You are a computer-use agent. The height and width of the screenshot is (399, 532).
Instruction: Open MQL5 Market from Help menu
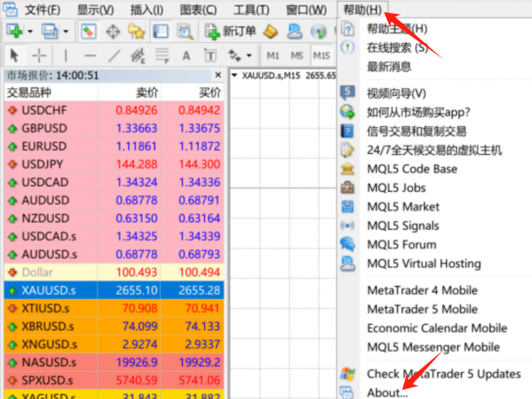(x=403, y=206)
